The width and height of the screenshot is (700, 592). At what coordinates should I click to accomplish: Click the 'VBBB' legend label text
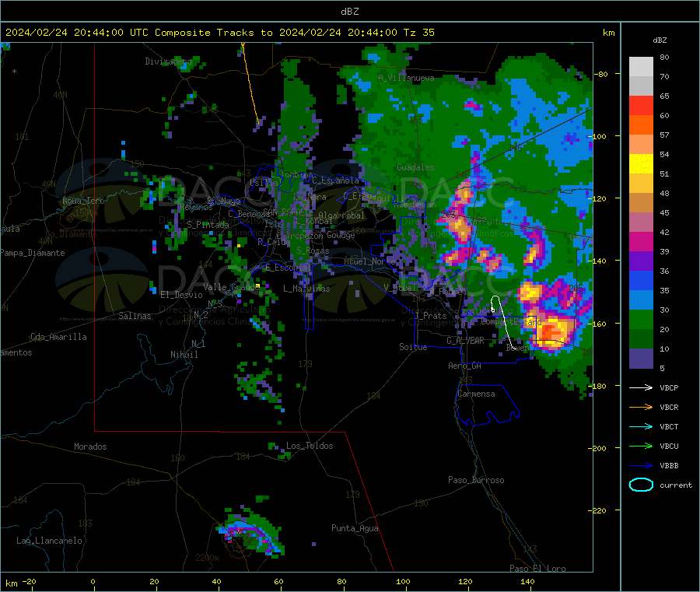669,466
